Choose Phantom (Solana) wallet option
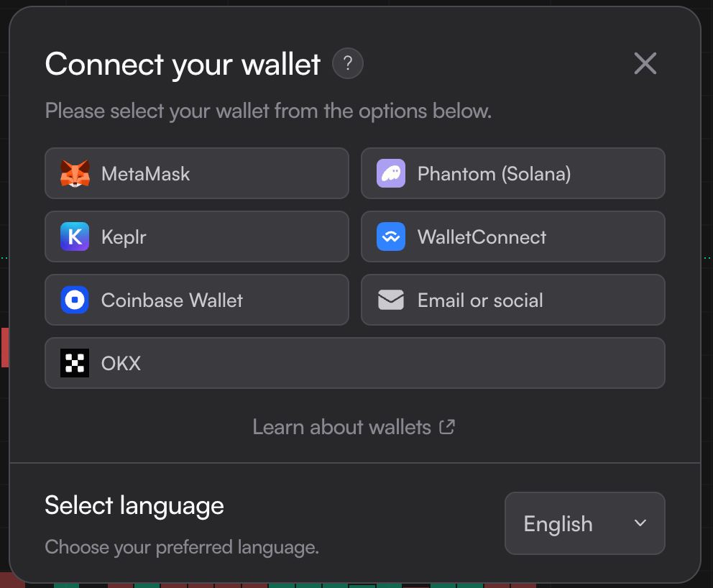 513,173
